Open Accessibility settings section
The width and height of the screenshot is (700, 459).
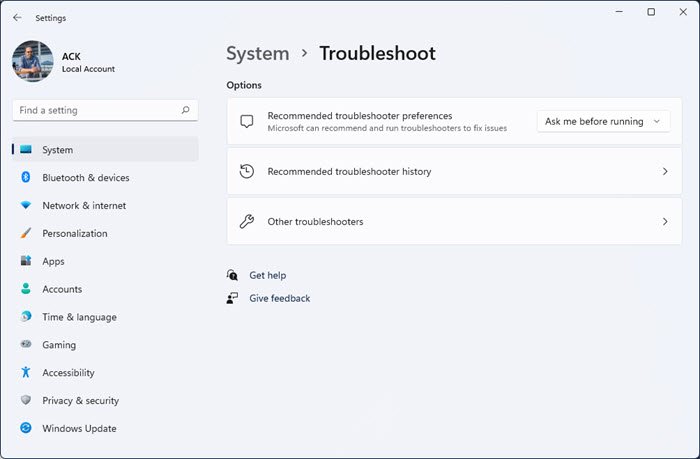pyautogui.click(x=68, y=373)
